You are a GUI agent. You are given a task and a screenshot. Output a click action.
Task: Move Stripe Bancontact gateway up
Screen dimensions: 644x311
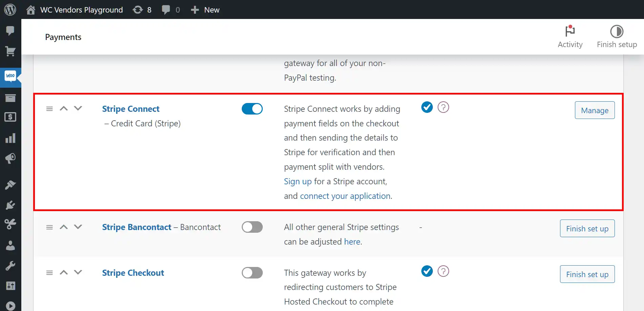(64, 227)
